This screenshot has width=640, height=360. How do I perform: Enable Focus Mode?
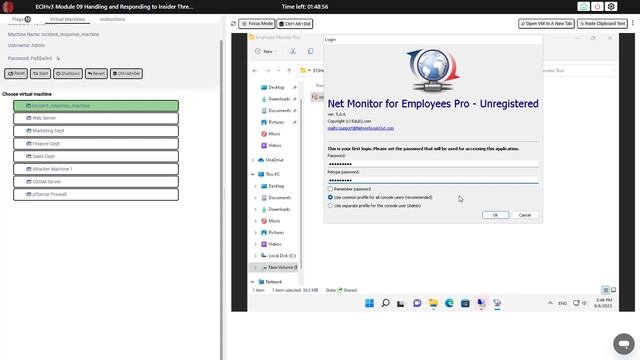point(257,24)
